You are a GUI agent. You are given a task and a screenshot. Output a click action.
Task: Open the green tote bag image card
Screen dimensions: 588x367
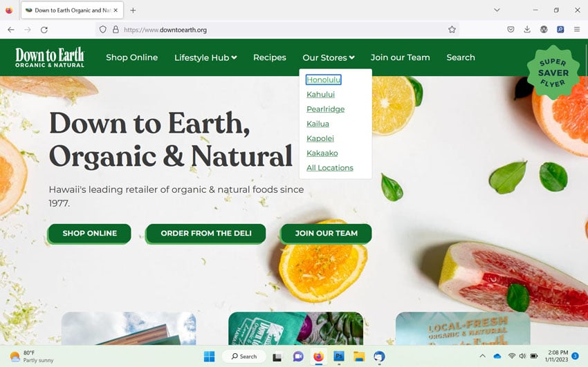(296, 328)
